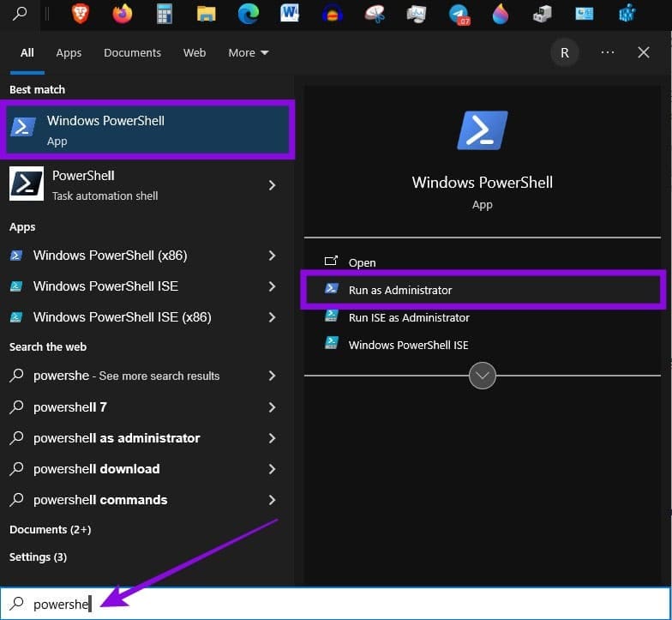Expand the 'powershe - See more search results' arrow
Image resolution: width=672 pixels, height=620 pixels.
[x=272, y=376]
